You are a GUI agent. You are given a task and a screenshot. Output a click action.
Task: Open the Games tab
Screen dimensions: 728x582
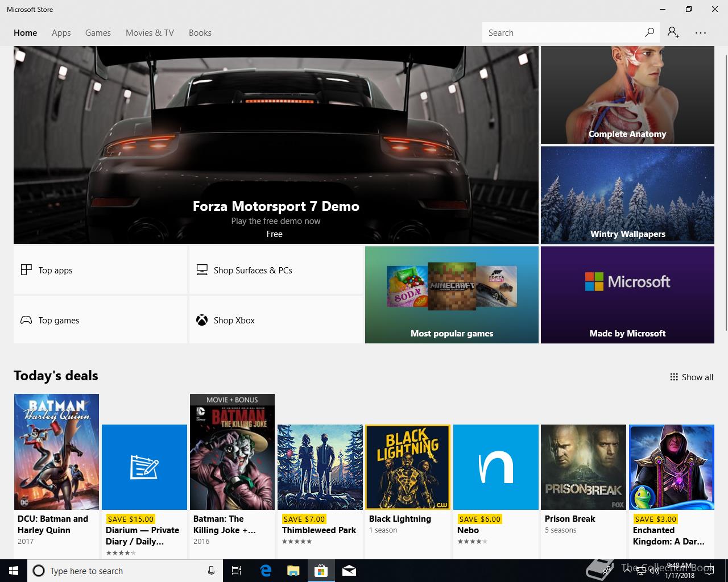(98, 33)
